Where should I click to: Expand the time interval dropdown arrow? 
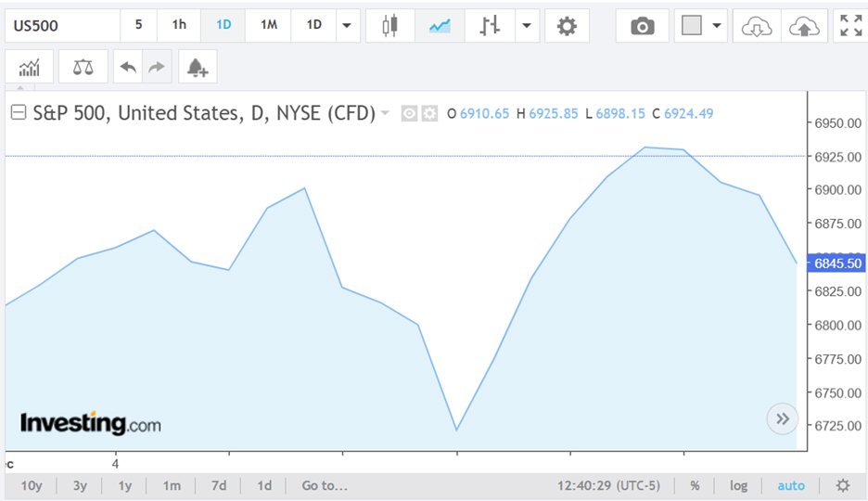tap(349, 26)
